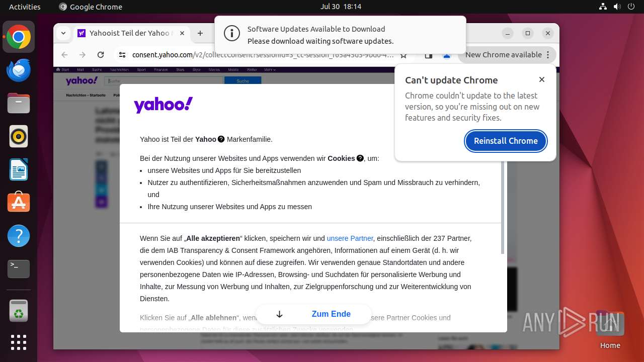Reload the current page
The height and width of the screenshot is (362, 644).
click(101, 55)
